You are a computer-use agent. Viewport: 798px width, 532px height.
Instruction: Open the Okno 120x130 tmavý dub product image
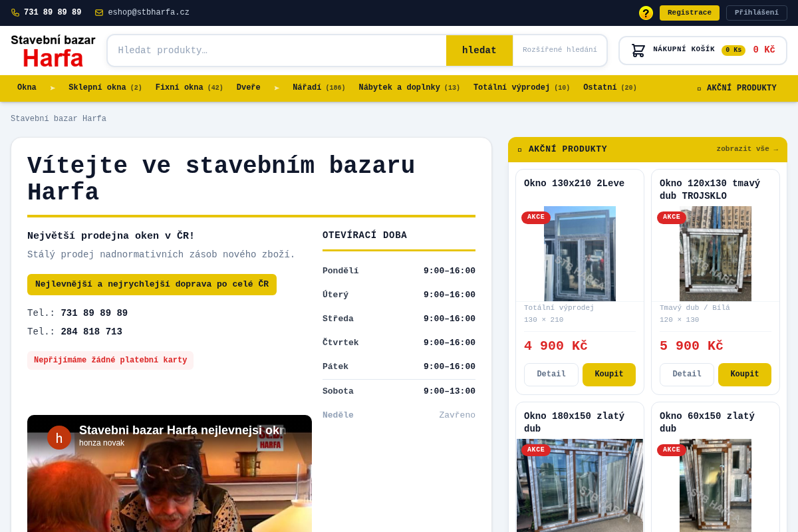(x=716, y=253)
